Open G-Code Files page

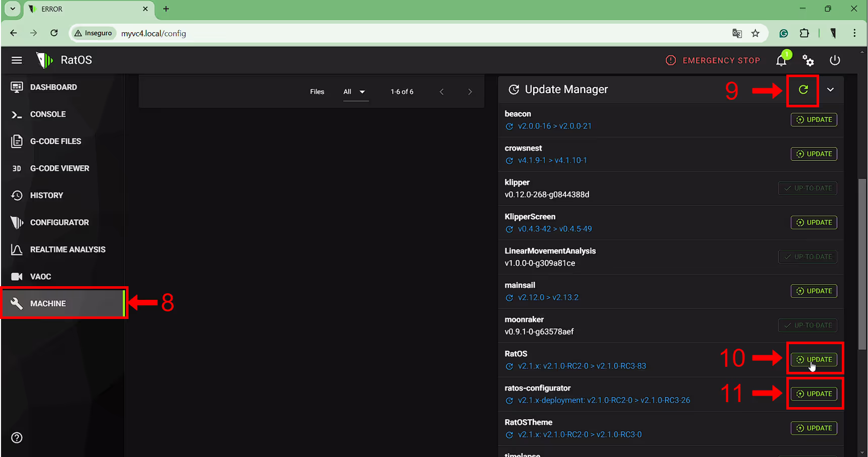(x=63, y=141)
